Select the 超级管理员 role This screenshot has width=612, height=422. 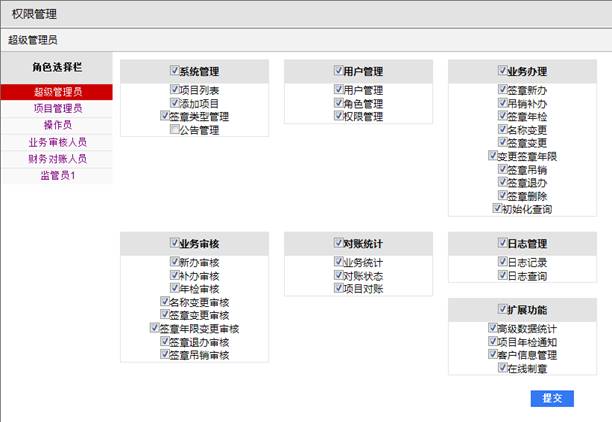tap(57, 92)
